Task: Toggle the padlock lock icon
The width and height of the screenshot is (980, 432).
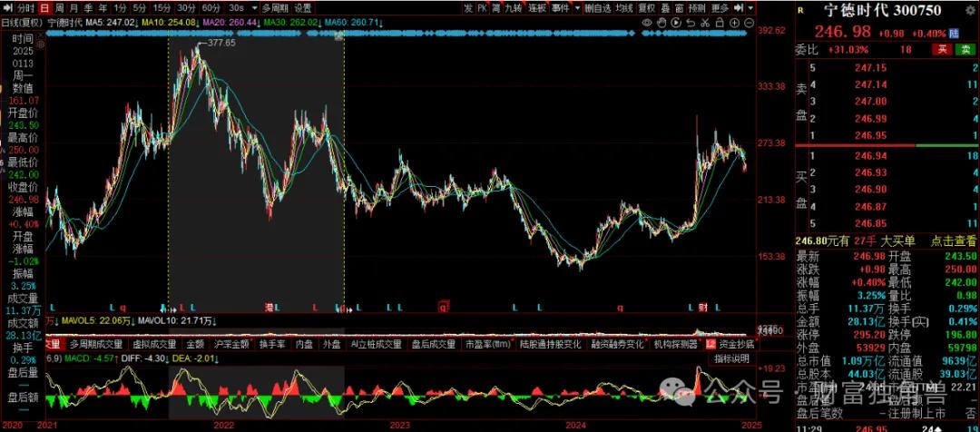Action: point(718,23)
